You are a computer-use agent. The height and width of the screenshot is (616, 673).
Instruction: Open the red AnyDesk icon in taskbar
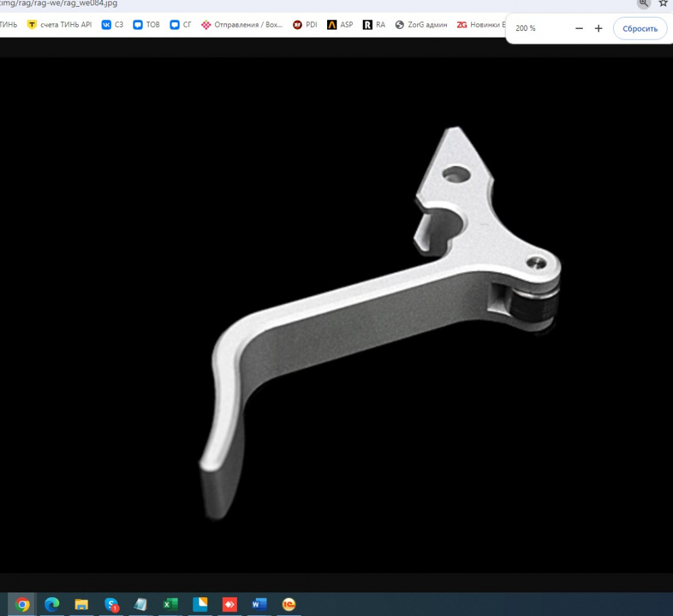[229, 605]
